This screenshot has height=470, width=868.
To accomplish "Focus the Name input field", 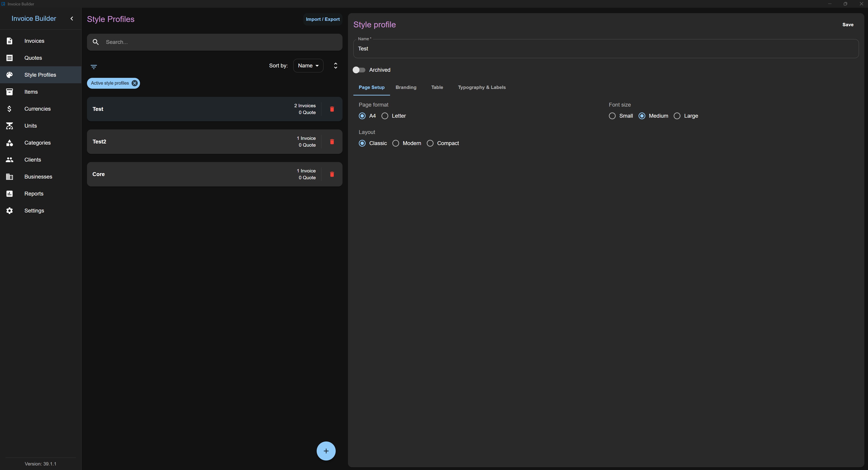I will 605,49.
